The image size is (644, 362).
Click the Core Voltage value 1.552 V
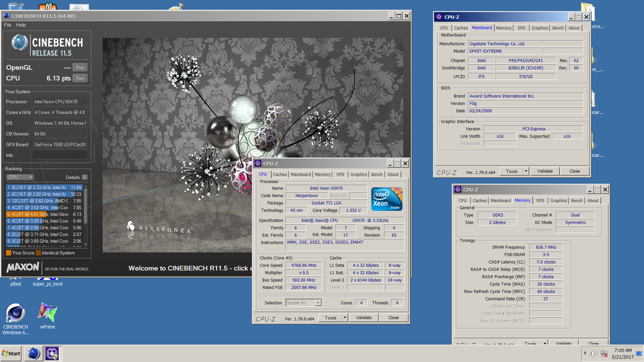pos(354,210)
